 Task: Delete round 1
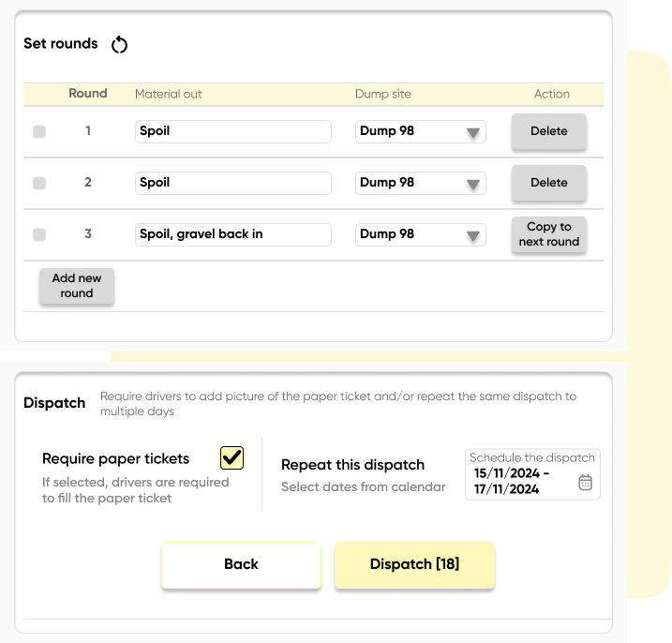[x=548, y=131]
